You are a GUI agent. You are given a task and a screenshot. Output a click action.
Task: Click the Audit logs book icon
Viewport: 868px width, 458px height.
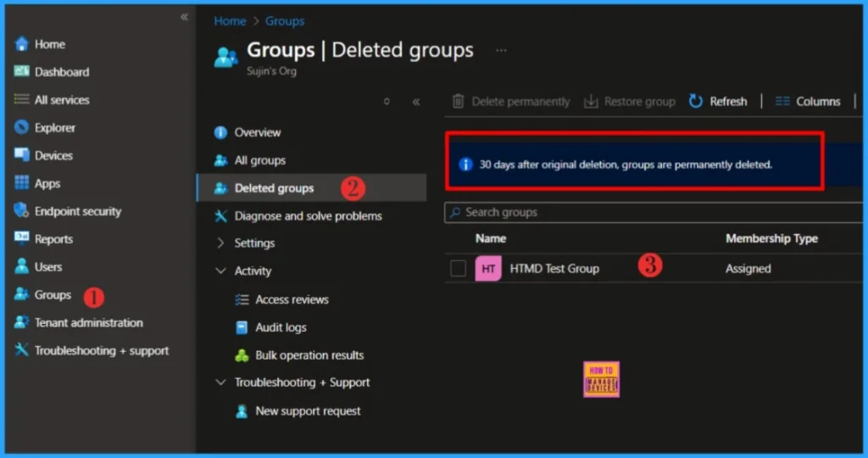click(x=242, y=327)
